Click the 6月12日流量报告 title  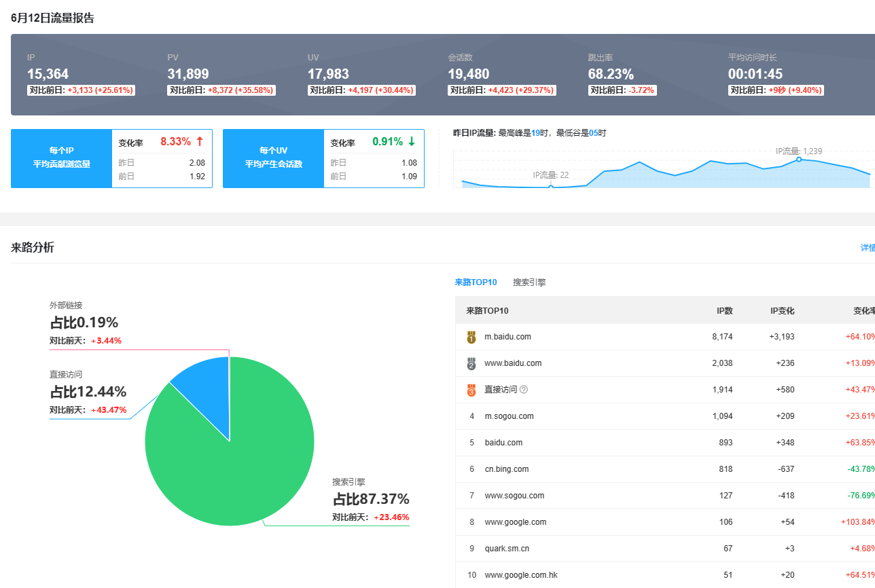(52, 18)
